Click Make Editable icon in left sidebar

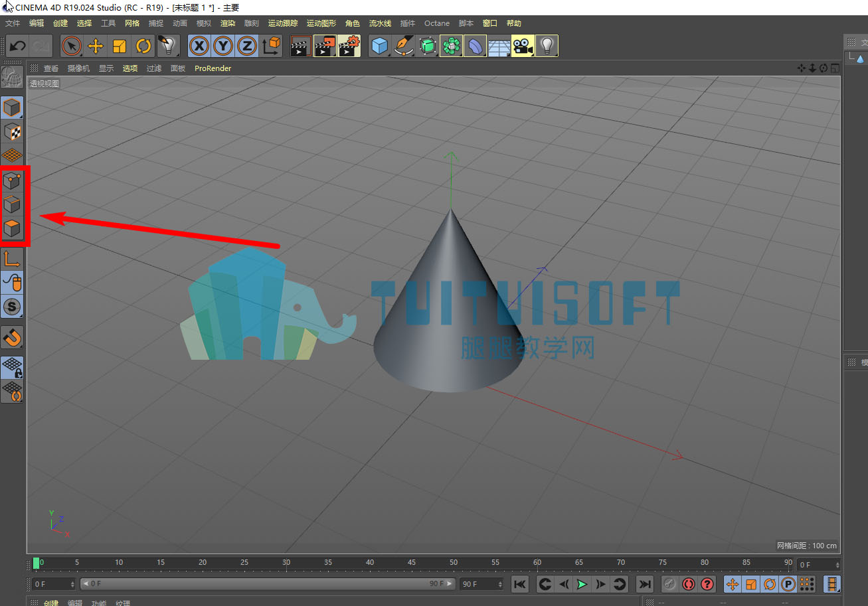click(13, 77)
